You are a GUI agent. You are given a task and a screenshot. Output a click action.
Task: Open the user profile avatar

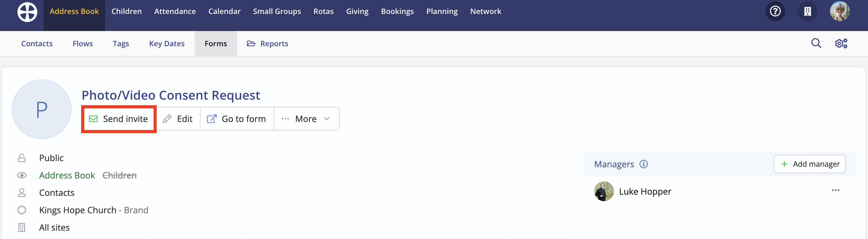[839, 11]
